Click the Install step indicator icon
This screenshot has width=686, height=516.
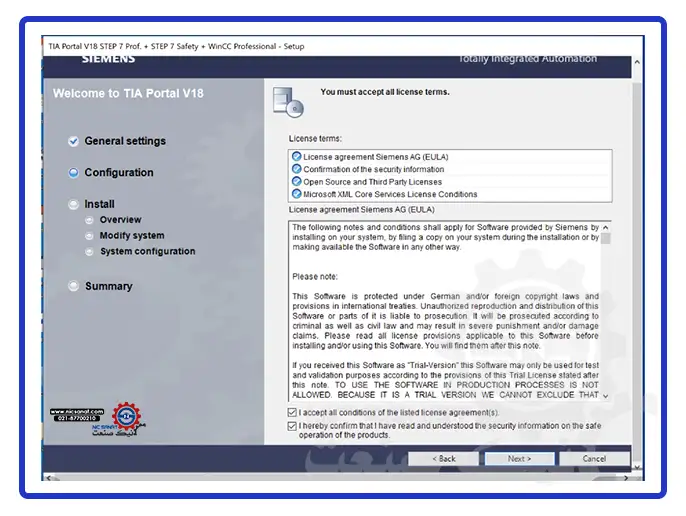(74, 204)
